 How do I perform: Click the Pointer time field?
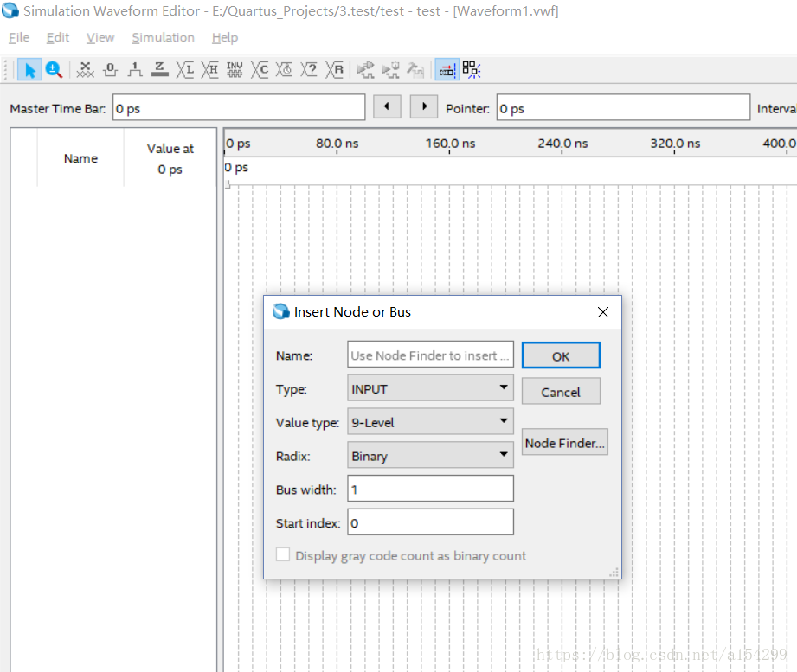coord(623,108)
